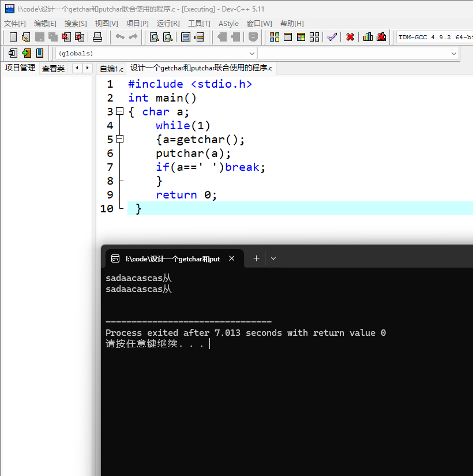Screen dimensions: 473x476
Task: Click the Dev-C++ title bar app icon
Action: tap(10, 9)
